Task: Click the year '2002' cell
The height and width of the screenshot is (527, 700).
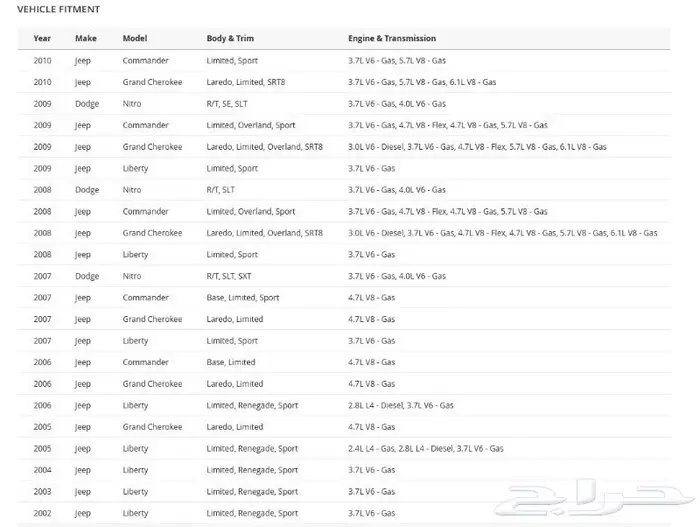Action: pos(42,513)
